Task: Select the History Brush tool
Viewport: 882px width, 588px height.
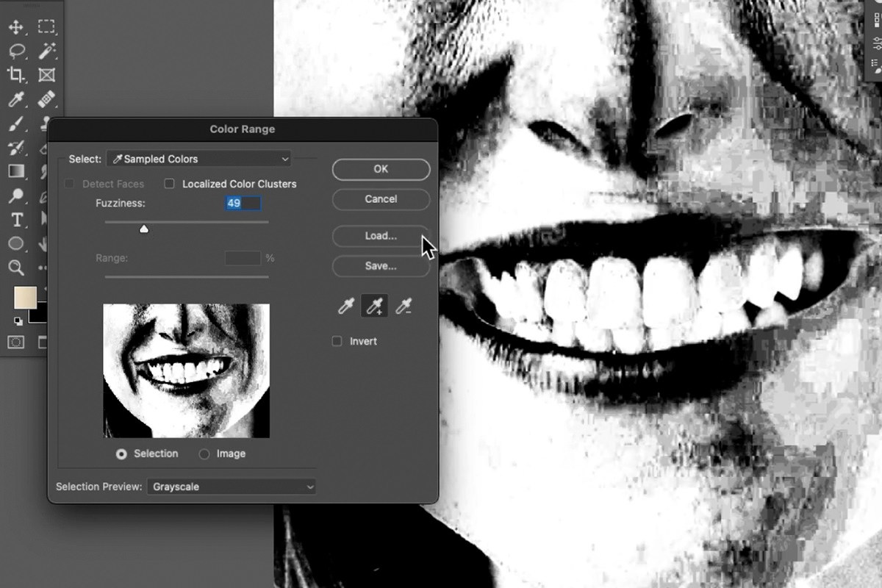Action: pos(16,148)
